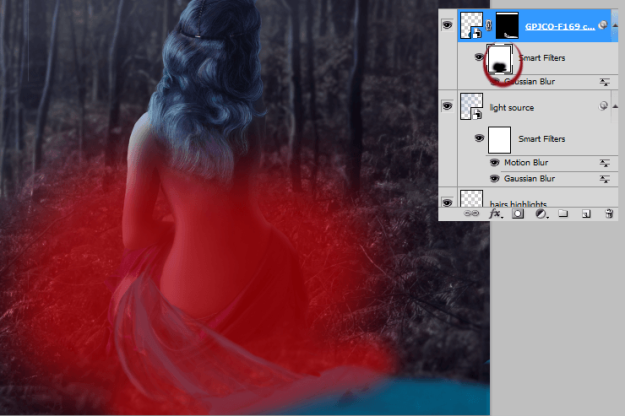Add a layer mask with the mask button
Screen dimensions: 625x416
tap(518, 214)
